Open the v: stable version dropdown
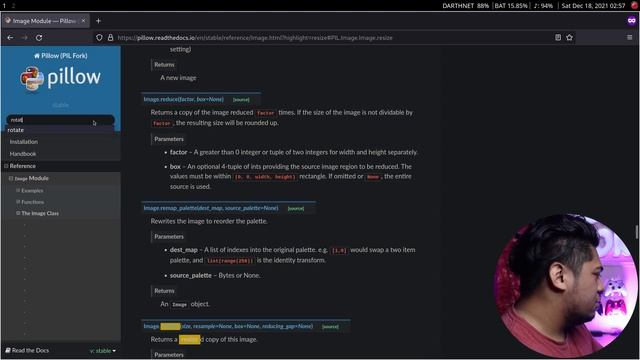640x360 pixels. point(102,351)
